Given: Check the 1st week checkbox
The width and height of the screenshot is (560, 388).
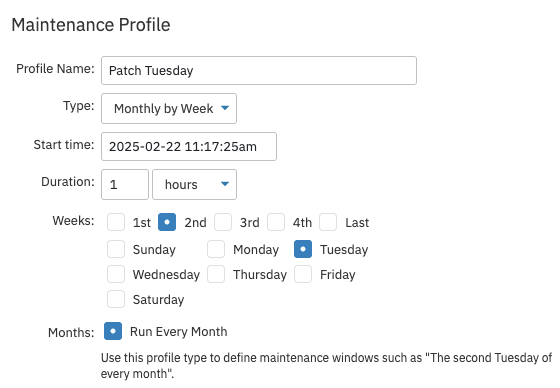Looking at the screenshot, I should 116,222.
